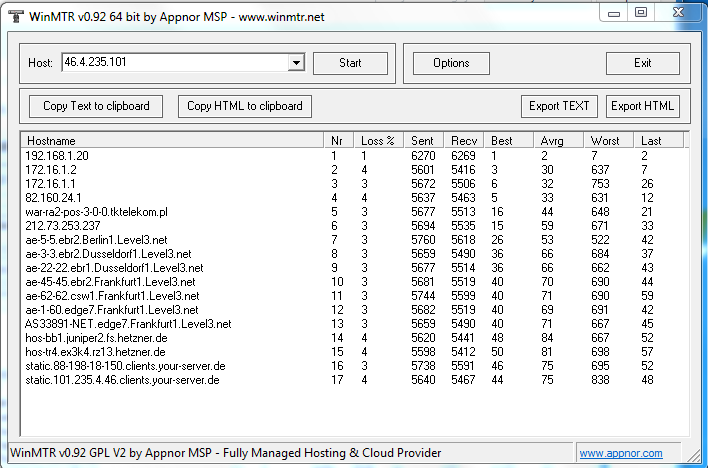The height and width of the screenshot is (468, 708).
Task: Select ae-3-3.ebr2.Dusseldorf1.Level3.net row
Action: [x=354, y=254]
